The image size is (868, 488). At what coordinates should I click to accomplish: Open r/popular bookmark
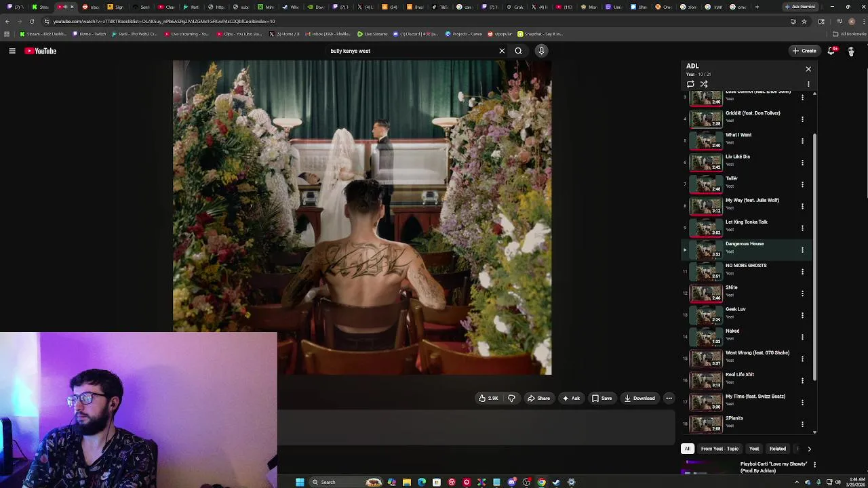[x=500, y=34]
